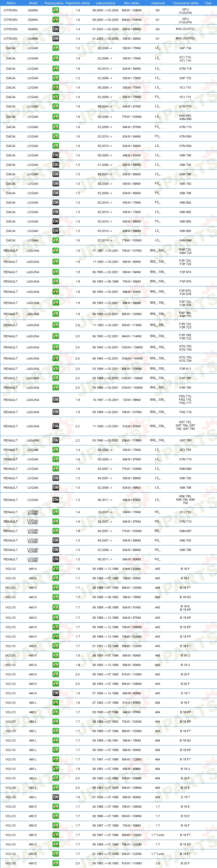Click fuel icon in Laguna F3P 676 row
Image resolution: width=217 pixels, height=868 pixels.
point(55,281)
